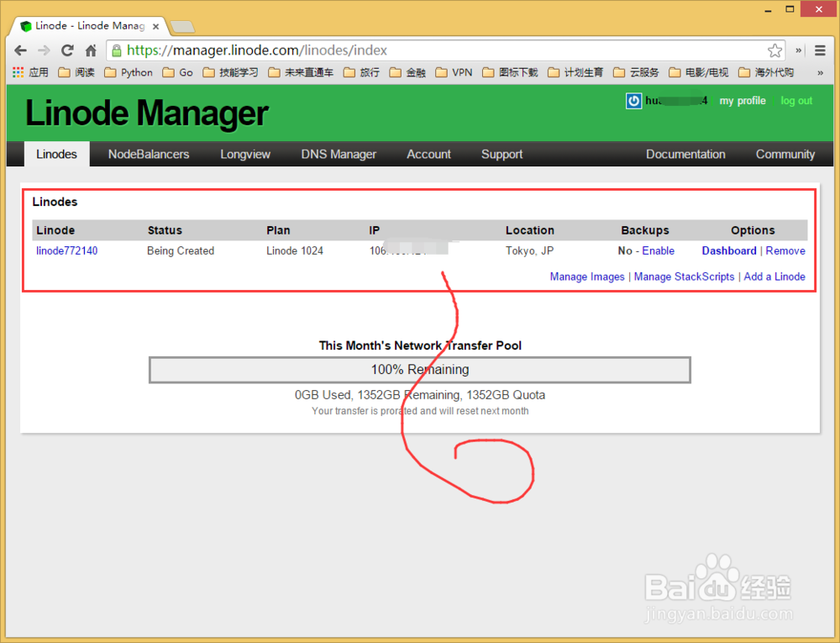
Task: Close the Linode Manager browser tab
Action: pos(155,26)
